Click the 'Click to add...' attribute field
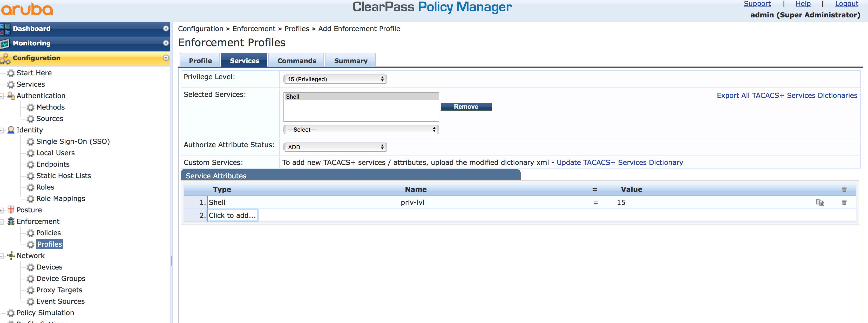Screen dimensions: 868x323 pos(233,215)
